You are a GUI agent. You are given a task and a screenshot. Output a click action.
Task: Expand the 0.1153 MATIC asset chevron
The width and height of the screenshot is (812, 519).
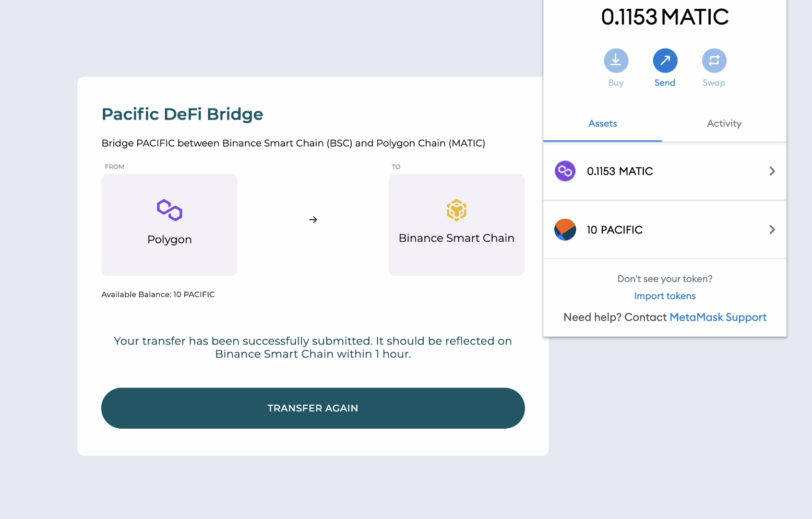coord(772,171)
